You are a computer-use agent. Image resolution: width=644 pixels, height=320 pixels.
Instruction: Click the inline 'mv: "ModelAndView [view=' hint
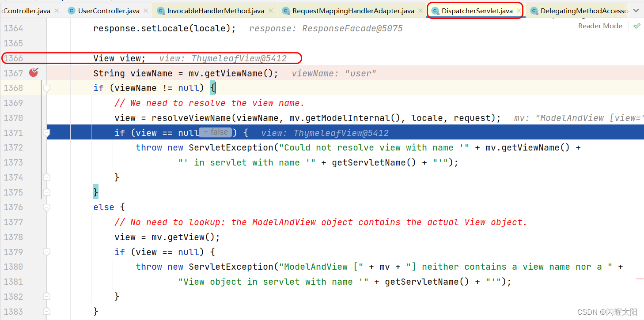(579, 118)
